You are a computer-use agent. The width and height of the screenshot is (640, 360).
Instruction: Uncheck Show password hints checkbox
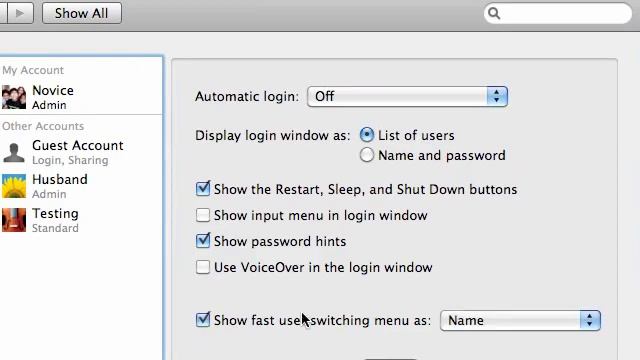(x=203, y=240)
